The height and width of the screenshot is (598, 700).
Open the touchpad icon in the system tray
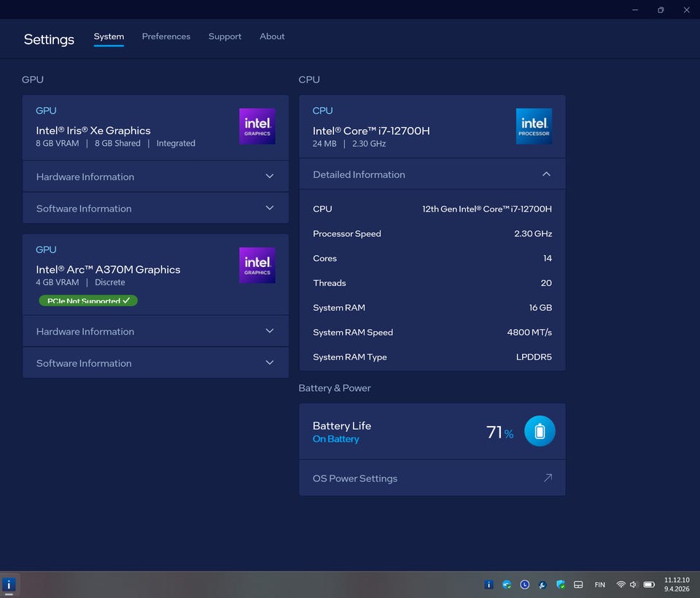click(578, 584)
